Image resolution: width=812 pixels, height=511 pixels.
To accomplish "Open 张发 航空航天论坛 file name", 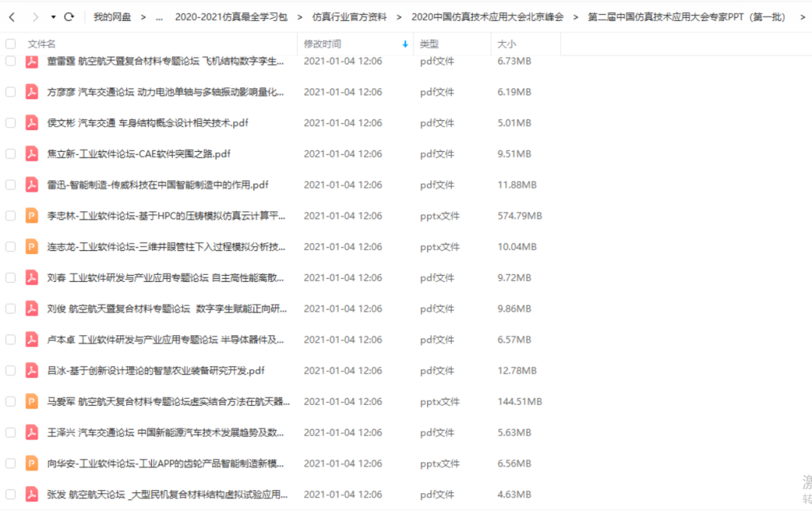I will click(x=167, y=494).
